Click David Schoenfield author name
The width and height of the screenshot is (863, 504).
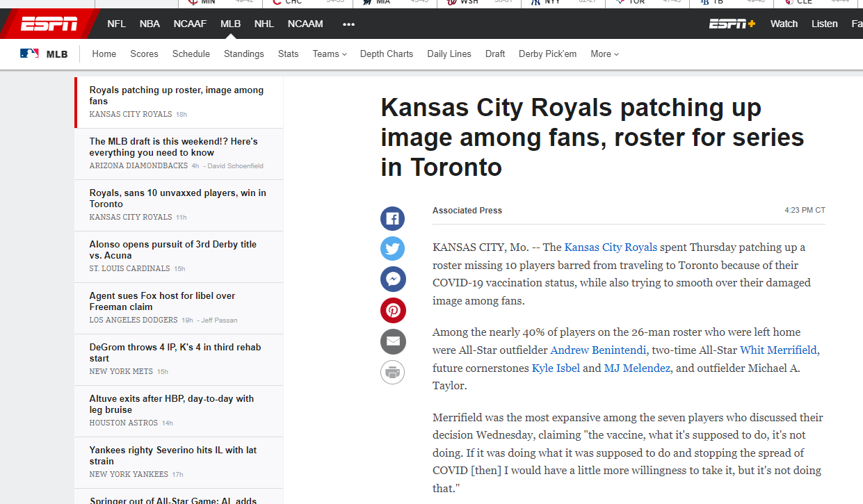[236, 166]
